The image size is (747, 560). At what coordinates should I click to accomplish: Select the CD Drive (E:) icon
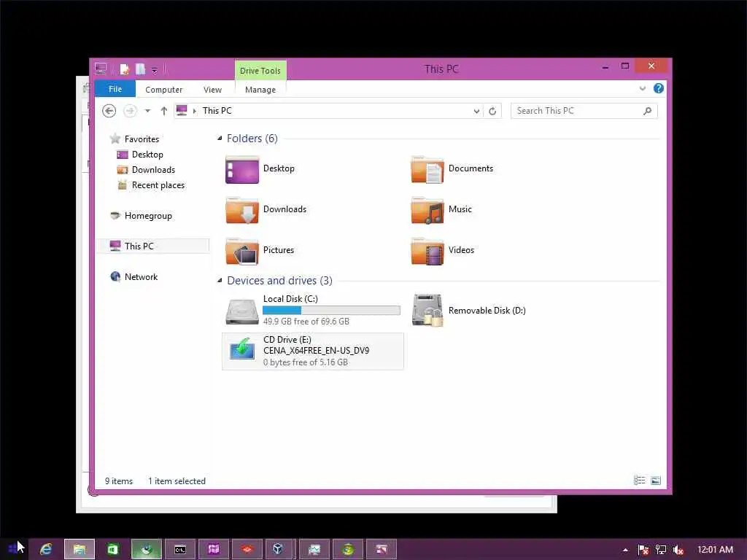(x=242, y=351)
